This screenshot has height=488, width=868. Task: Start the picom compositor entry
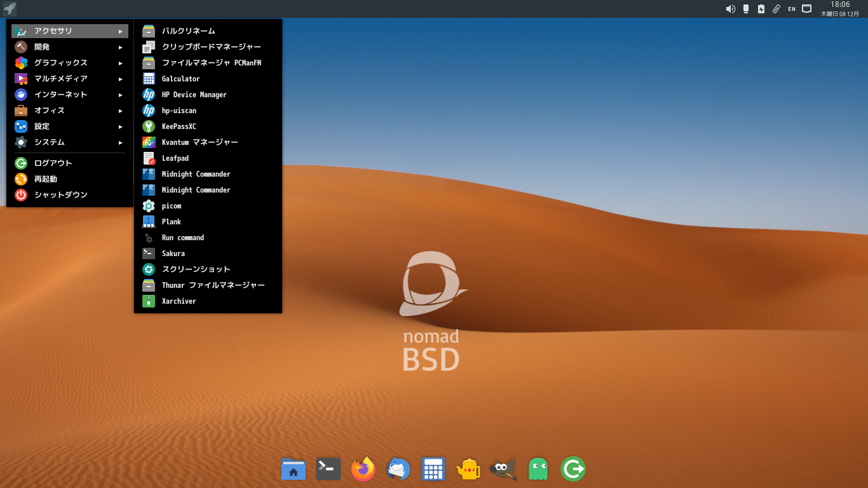pos(208,206)
